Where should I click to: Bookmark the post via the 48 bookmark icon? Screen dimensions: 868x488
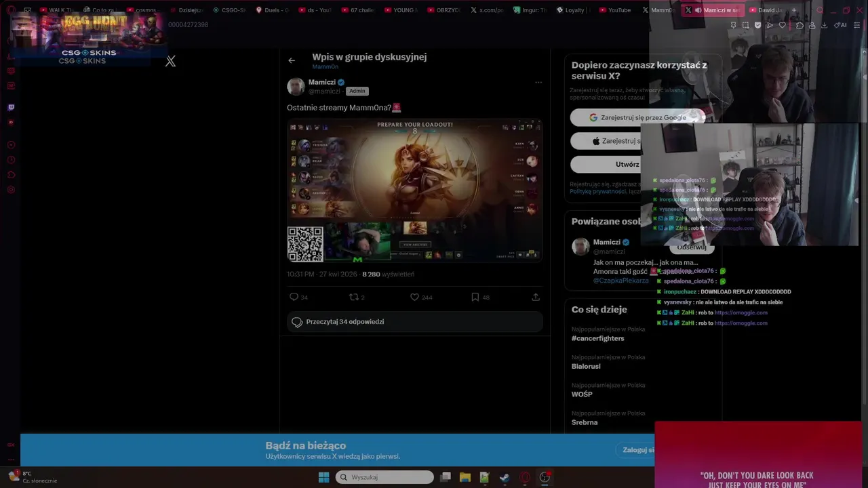[475, 297]
